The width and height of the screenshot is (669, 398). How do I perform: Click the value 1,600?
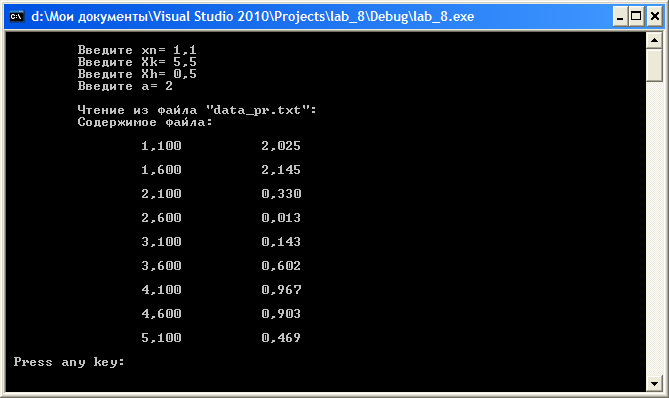(x=161, y=170)
